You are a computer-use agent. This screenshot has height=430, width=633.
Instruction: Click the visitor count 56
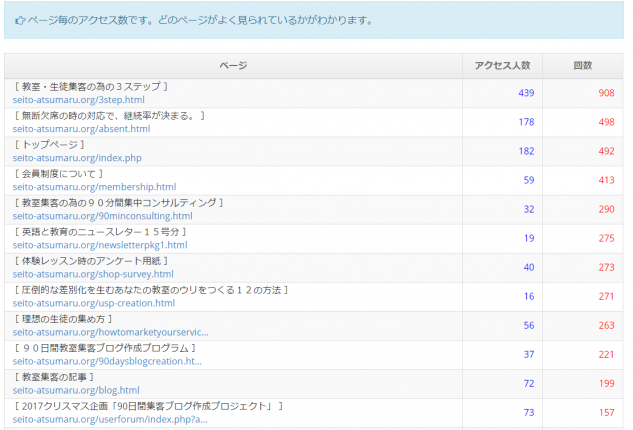(529, 325)
